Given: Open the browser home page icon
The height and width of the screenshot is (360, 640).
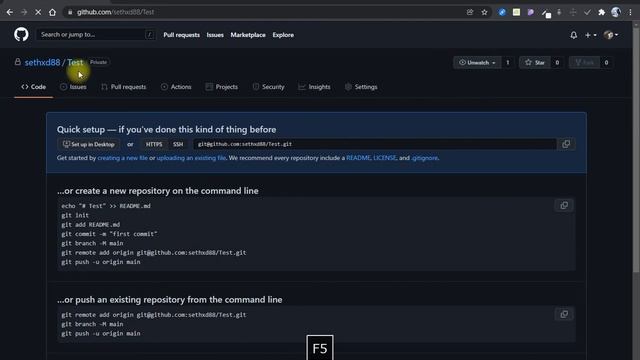Looking at the screenshot, I should pos(52,12).
